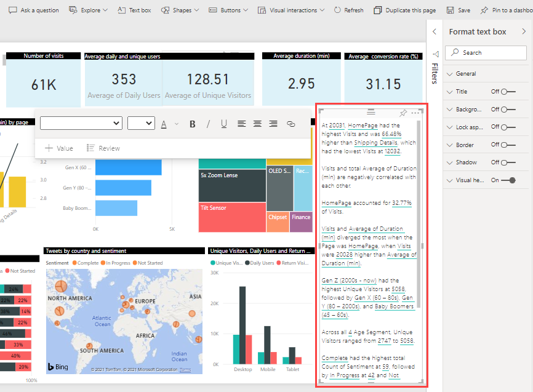The height and width of the screenshot is (392, 533).
Task: Open the Buttons menu
Action: tap(228, 10)
